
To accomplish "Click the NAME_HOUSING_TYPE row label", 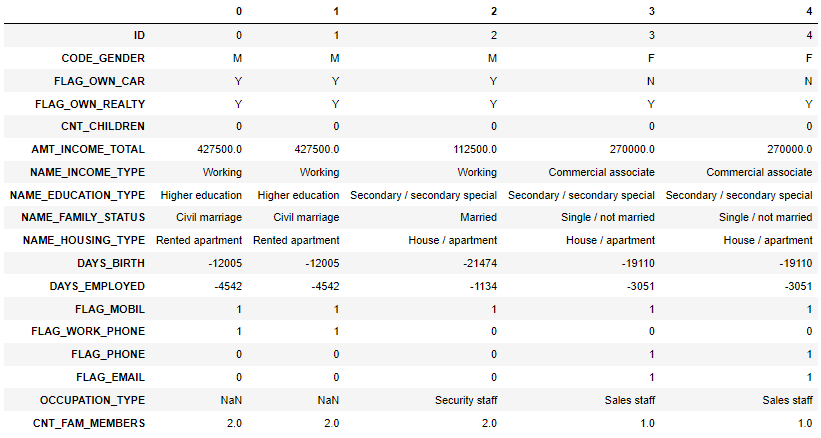I will (x=77, y=240).
